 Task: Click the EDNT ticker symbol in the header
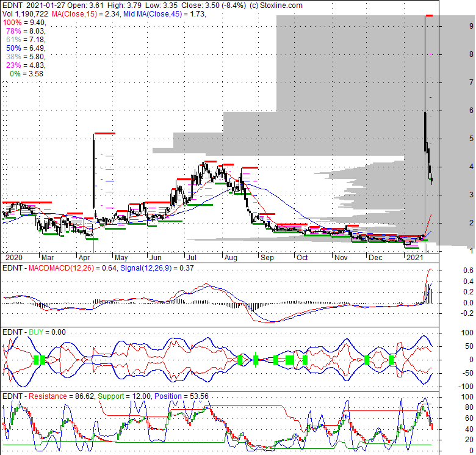[x=12, y=5]
